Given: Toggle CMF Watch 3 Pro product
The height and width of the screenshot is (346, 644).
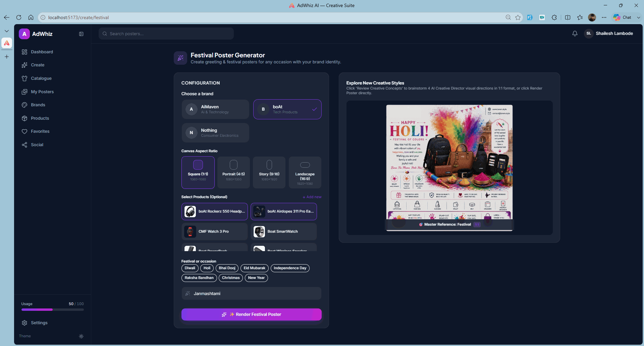Looking at the screenshot, I should click(215, 232).
